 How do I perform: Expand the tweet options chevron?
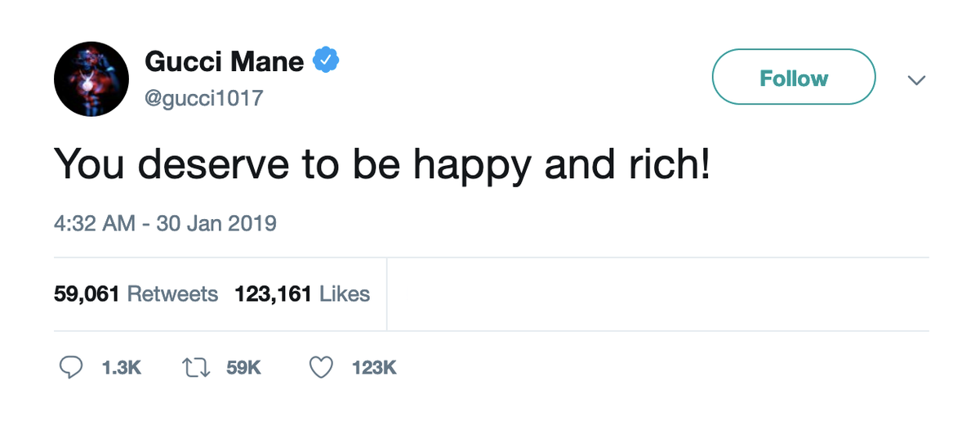coord(917,80)
